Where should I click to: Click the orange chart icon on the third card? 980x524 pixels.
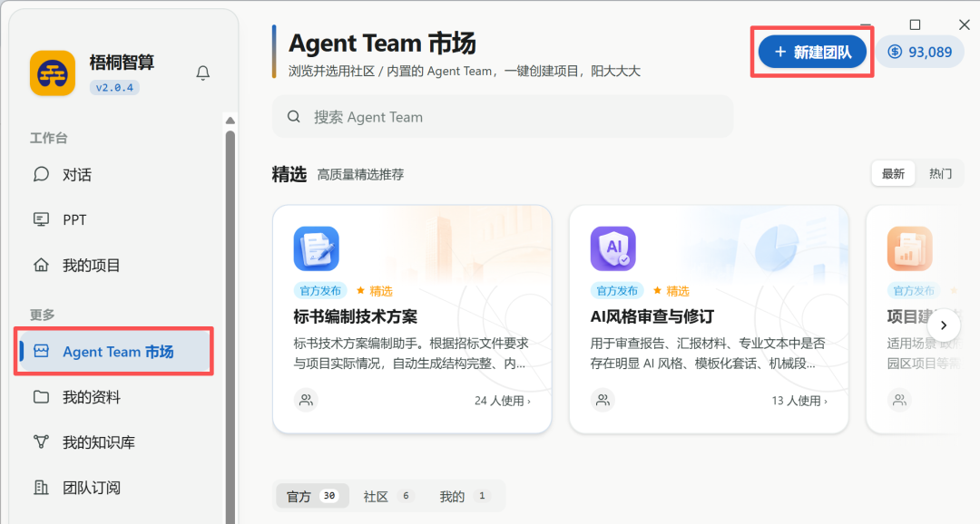tap(910, 248)
